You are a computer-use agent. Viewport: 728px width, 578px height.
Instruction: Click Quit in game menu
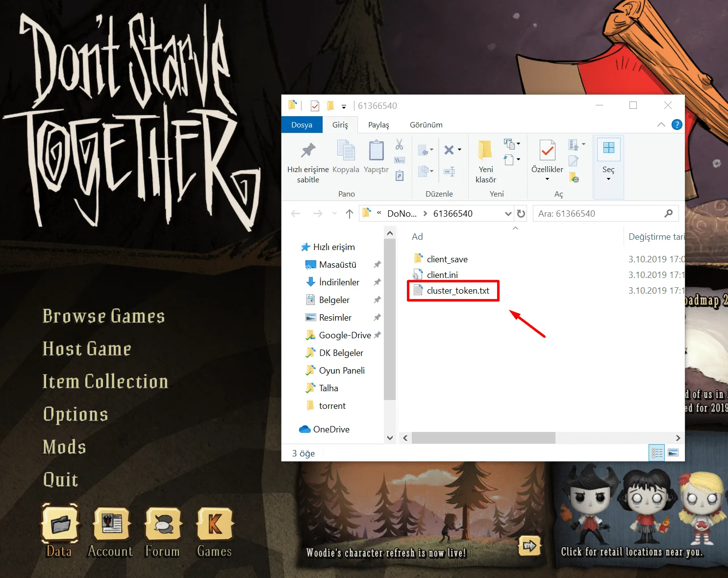[60, 479]
